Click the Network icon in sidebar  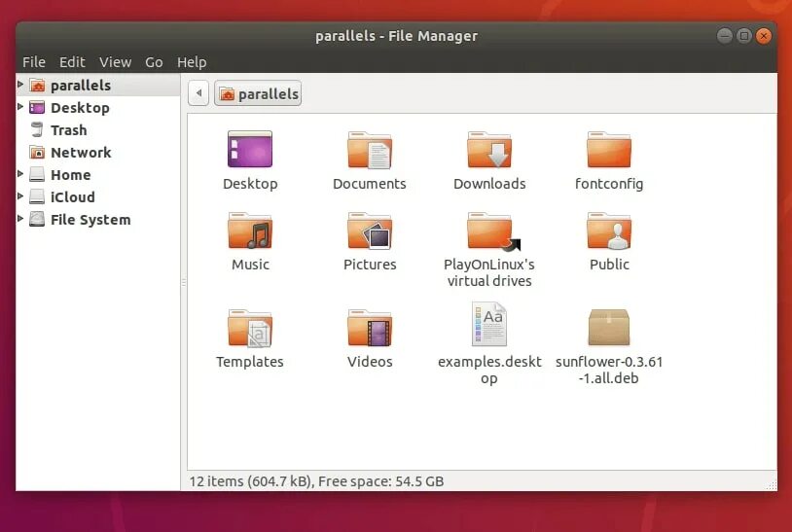(x=37, y=152)
